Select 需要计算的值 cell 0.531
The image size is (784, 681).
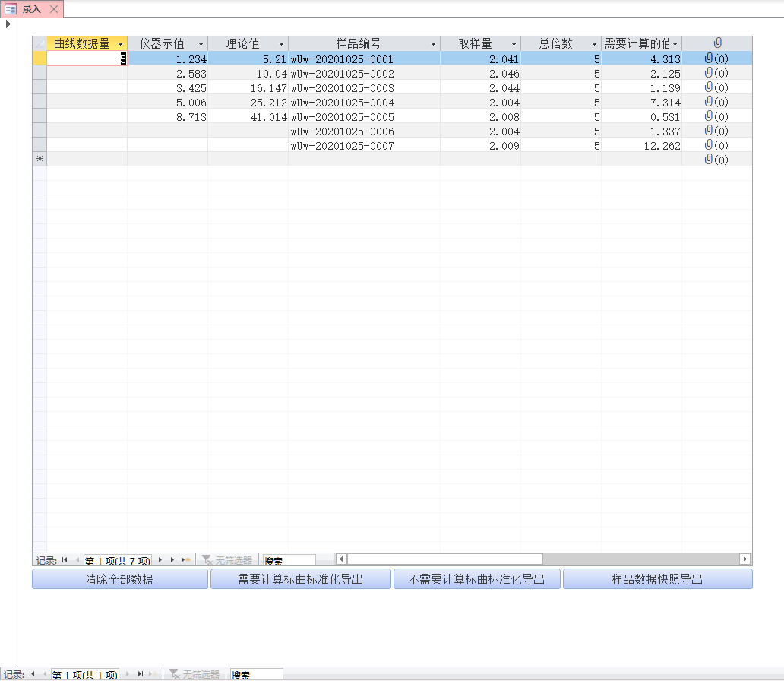[641, 116]
